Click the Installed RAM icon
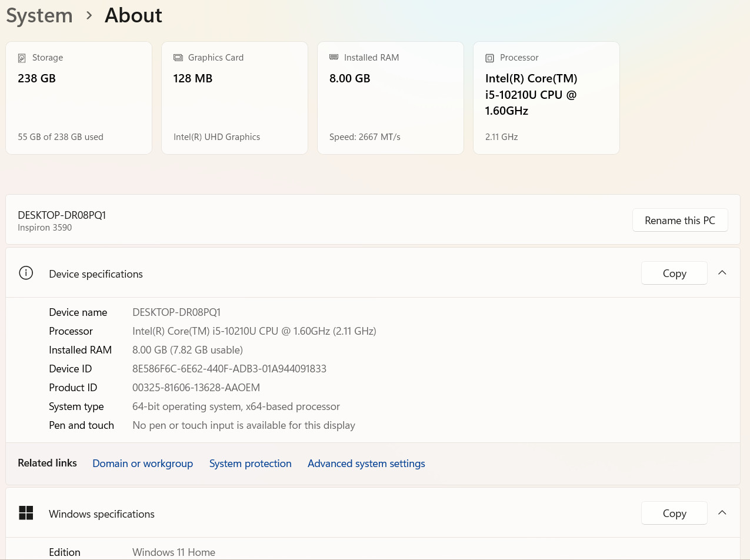 334,57
